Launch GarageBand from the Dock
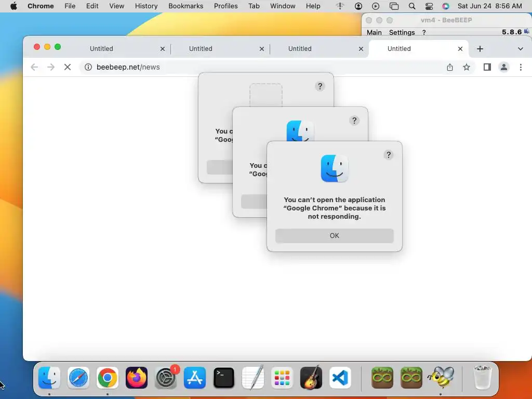This screenshot has height=399, width=532. (x=311, y=378)
